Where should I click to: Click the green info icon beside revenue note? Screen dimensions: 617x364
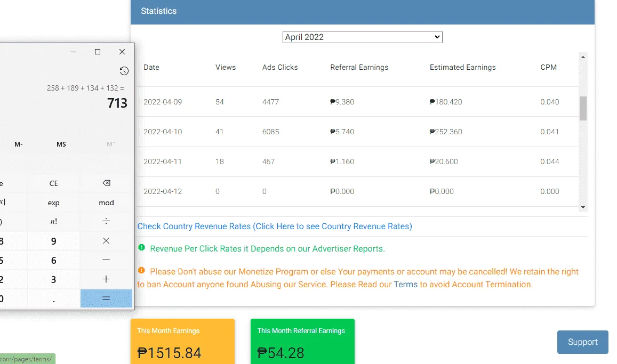(142, 248)
